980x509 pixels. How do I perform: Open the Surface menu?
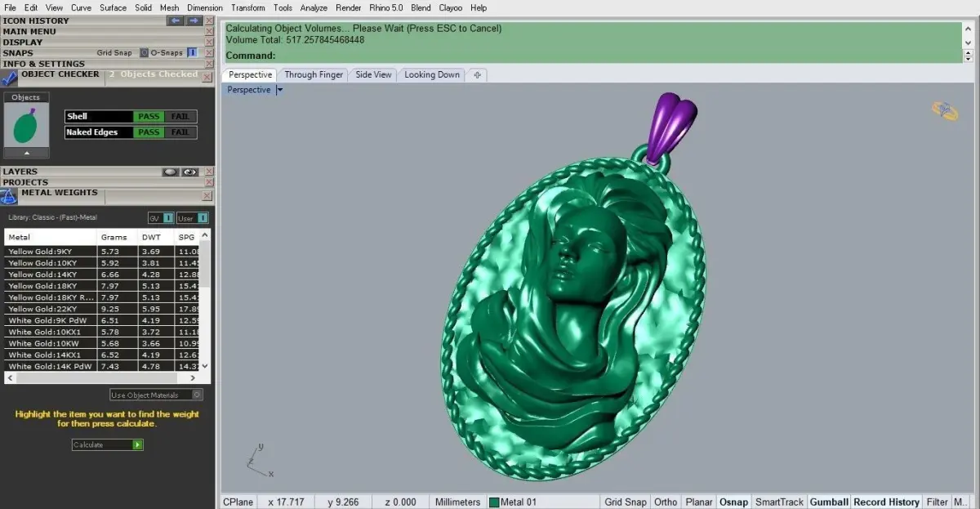tap(113, 7)
